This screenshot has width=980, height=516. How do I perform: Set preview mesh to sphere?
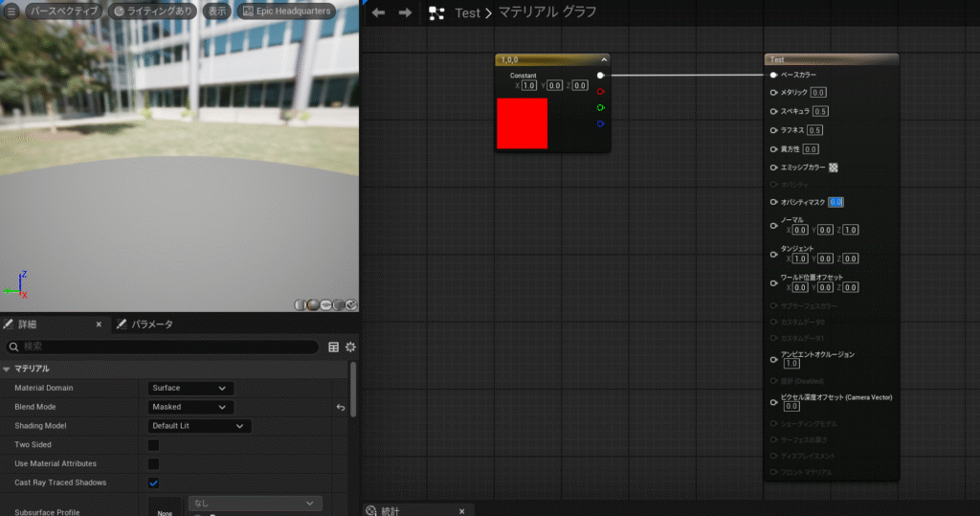pyautogui.click(x=313, y=305)
